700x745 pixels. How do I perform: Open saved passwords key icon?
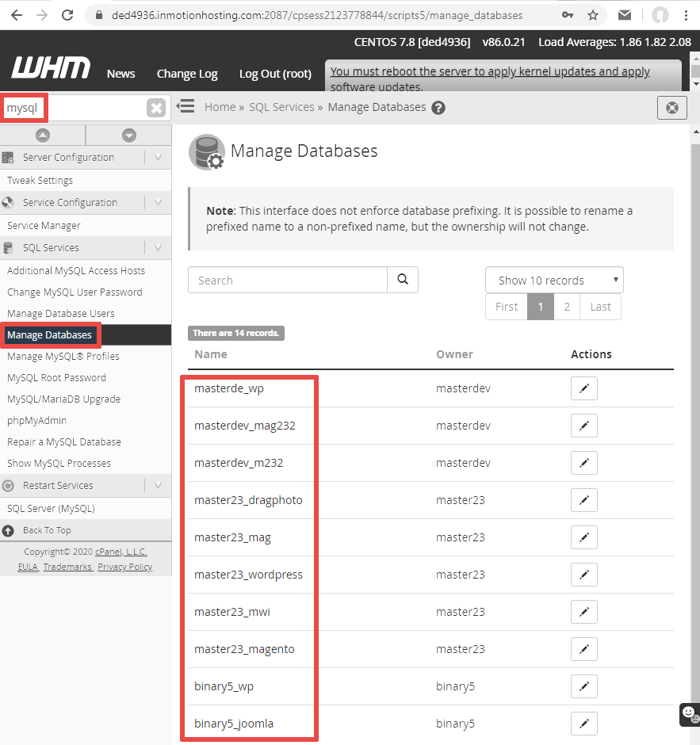[x=568, y=15]
